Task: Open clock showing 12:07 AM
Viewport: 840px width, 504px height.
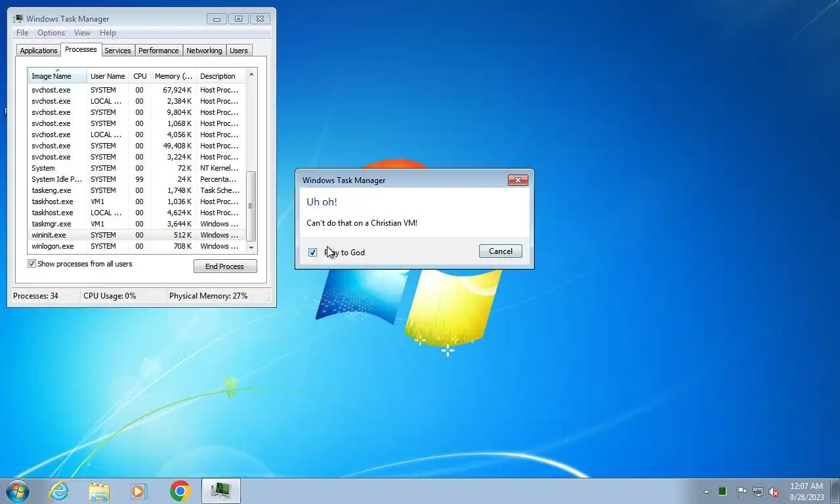Action: pos(807,492)
